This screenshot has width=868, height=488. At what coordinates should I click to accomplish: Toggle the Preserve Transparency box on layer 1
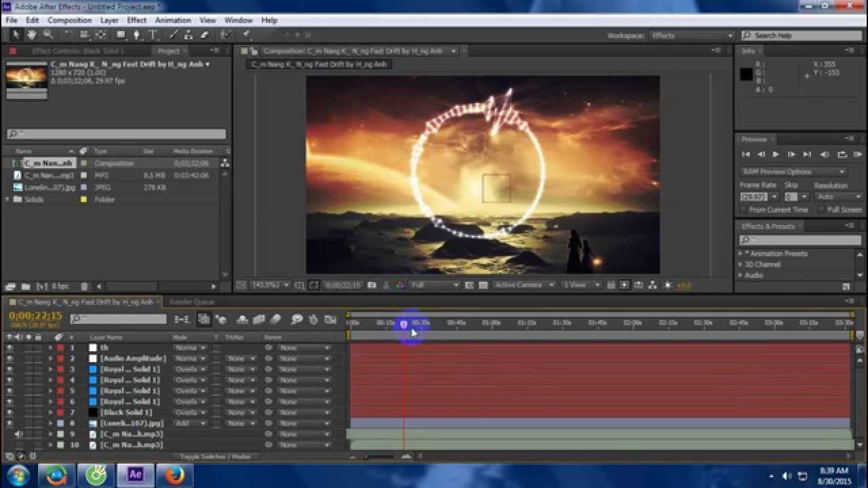[x=217, y=348]
